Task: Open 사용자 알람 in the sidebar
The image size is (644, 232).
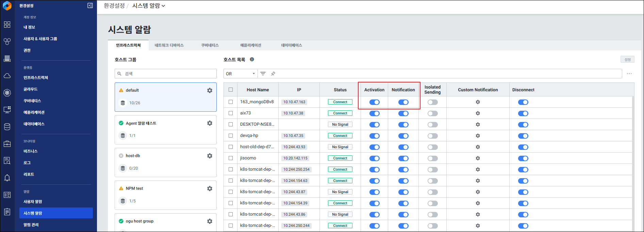Action: pyautogui.click(x=33, y=202)
